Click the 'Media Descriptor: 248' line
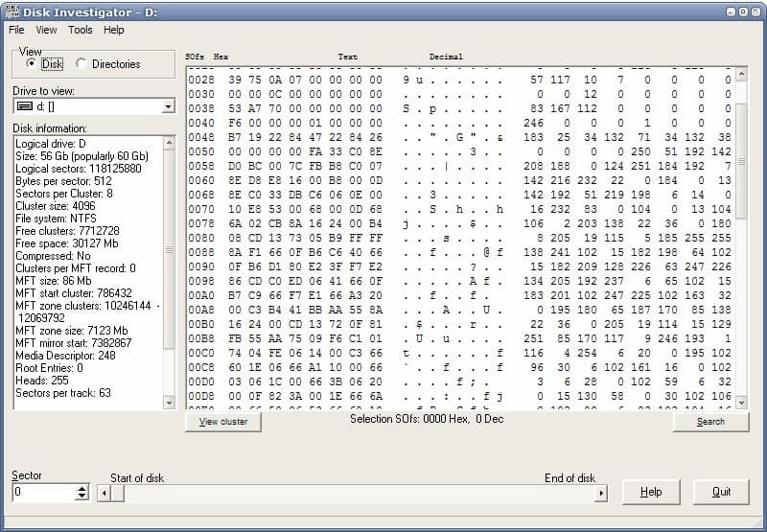Image resolution: width=767 pixels, height=532 pixels. (65, 356)
